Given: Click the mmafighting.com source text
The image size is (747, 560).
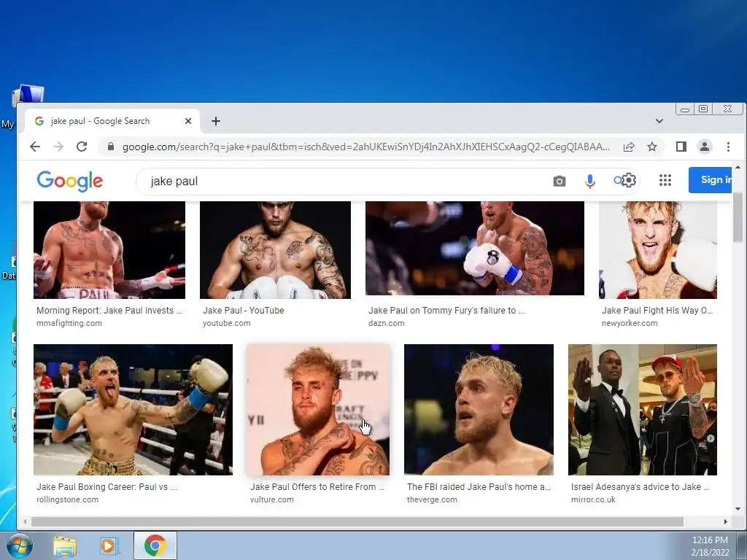Looking at the screenshot, I should click(69, 323).
